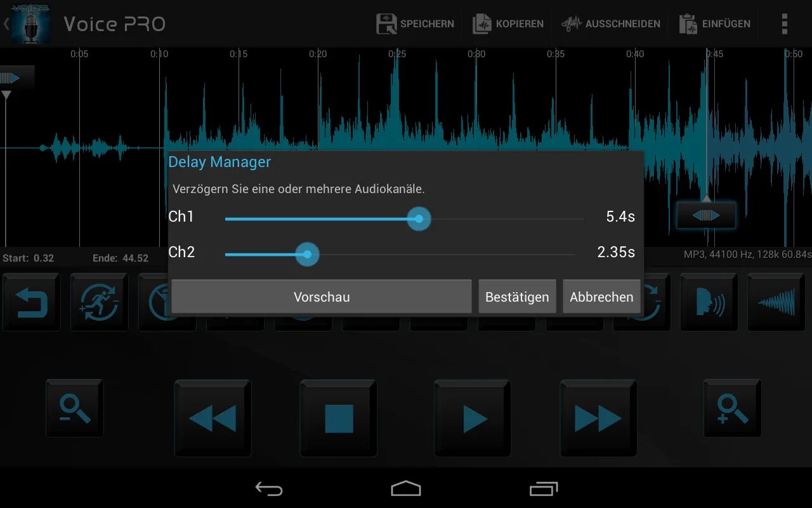
Task: Stop the audio playback
Action: coord(339,418)
